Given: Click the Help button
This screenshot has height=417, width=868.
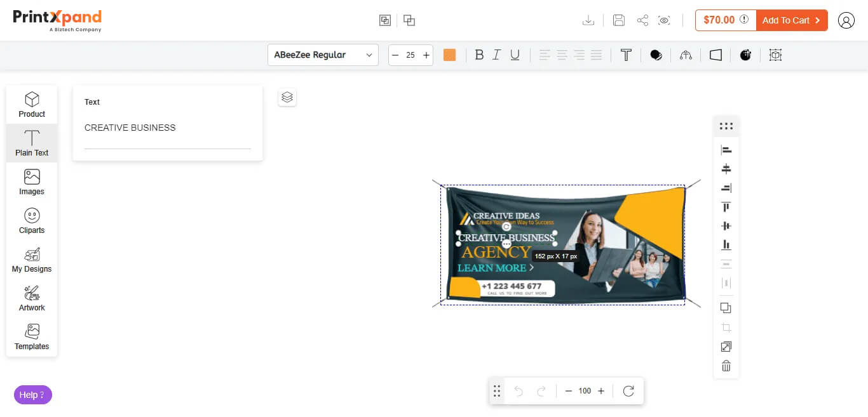Looking at the screenshot, I should [32, 395].
